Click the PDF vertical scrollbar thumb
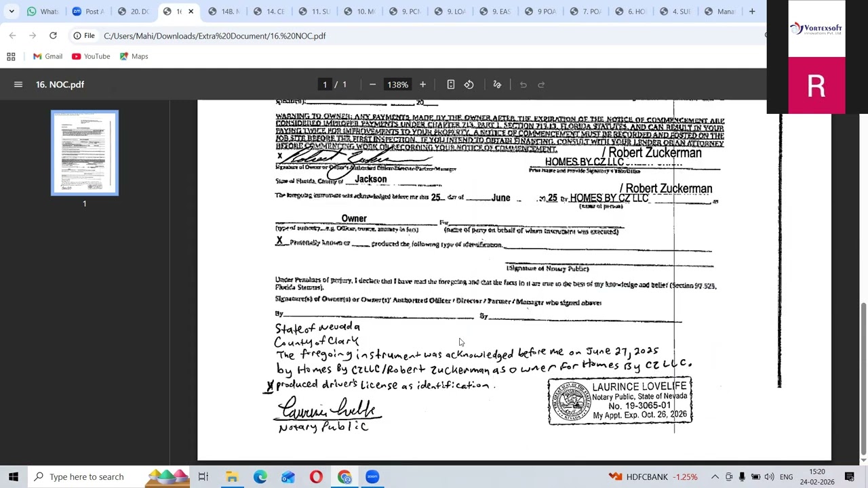 click(863, 380)
